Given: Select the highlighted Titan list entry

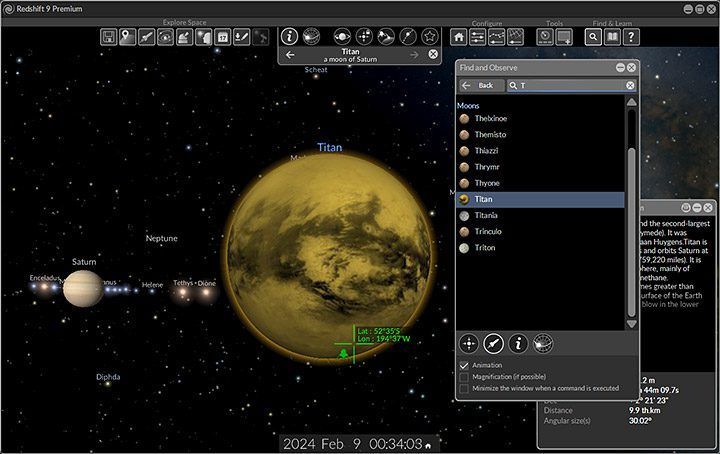Looking at the screenshot, I should click(540, 199).
